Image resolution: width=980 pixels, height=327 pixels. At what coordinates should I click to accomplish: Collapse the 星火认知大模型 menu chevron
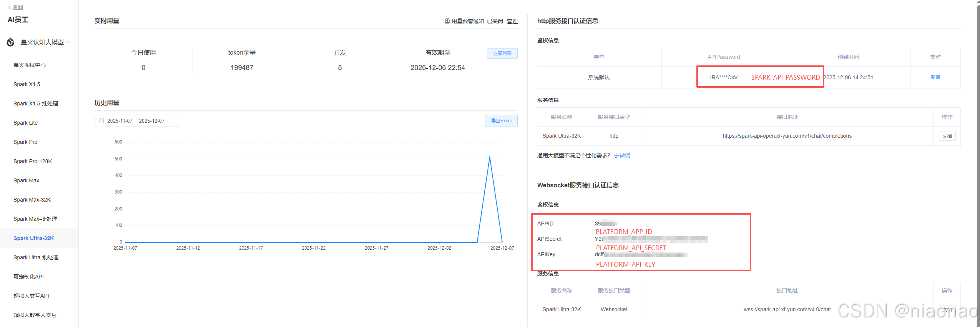(x=68, y=42)
